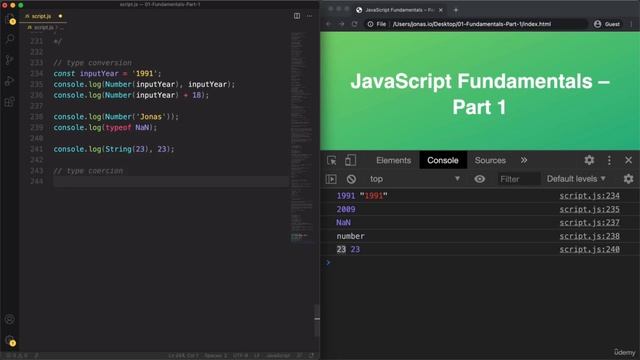Create a live expression eye icon
Image resolution: width=640 pixels, height=360 pixels.
[480, 179]
